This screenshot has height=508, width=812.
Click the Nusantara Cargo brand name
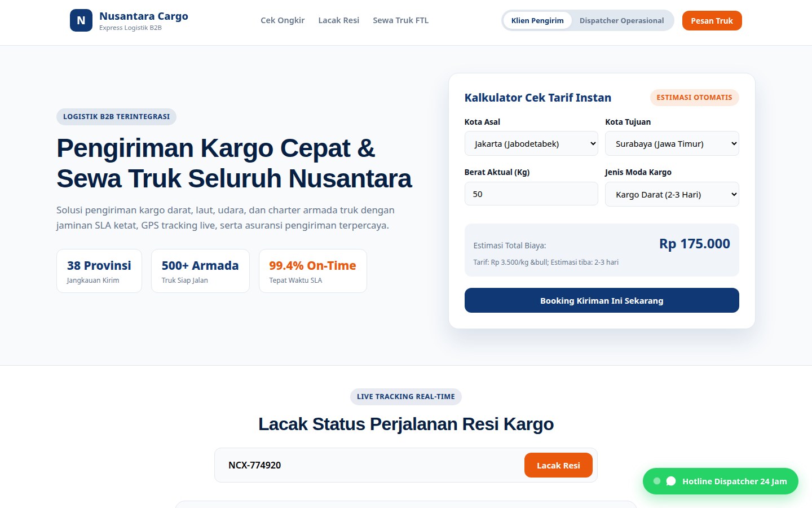click(x=144, y=16)
